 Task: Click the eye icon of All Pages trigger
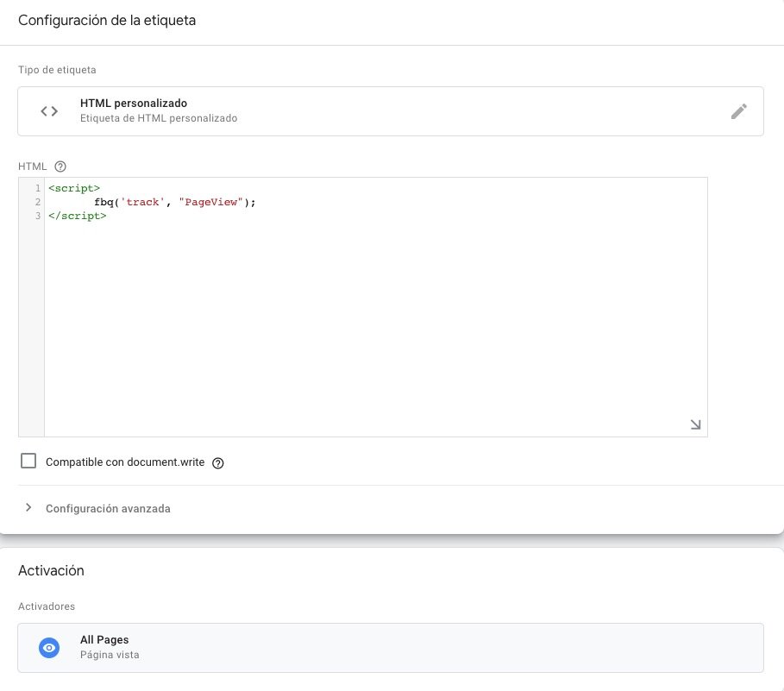(x=49, y=648)
